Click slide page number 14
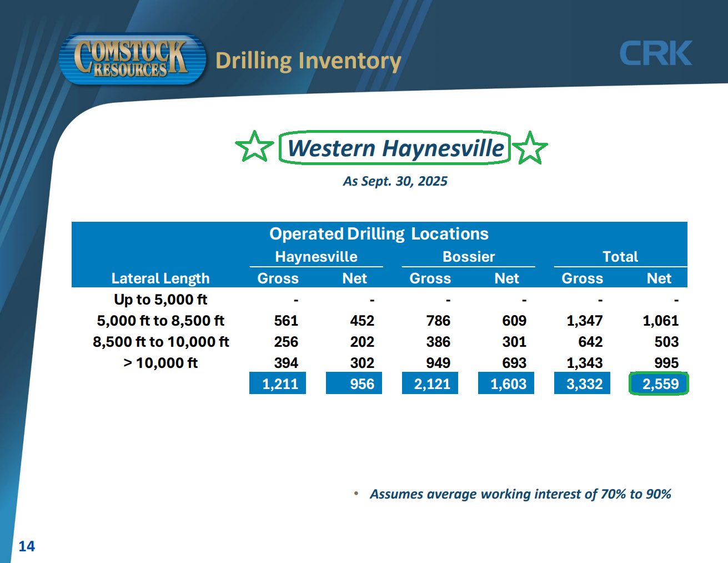 27,546
